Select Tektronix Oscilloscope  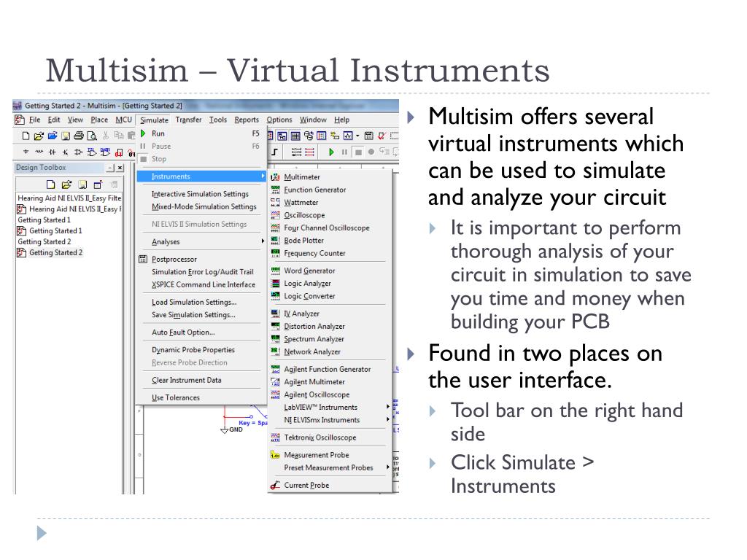tap(330, 437)
